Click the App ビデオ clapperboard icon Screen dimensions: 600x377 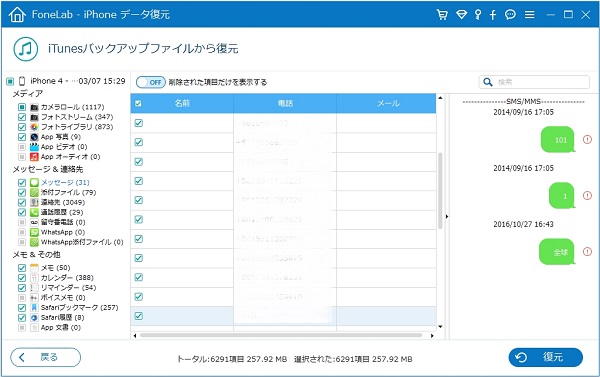(x=34, y=147)
